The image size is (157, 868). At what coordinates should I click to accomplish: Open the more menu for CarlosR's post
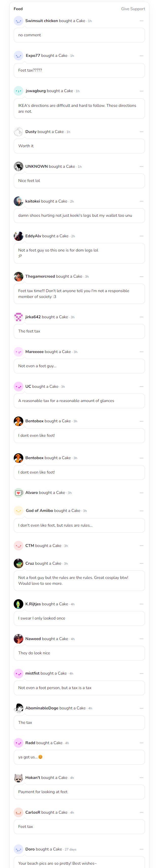tap(142, 812)
